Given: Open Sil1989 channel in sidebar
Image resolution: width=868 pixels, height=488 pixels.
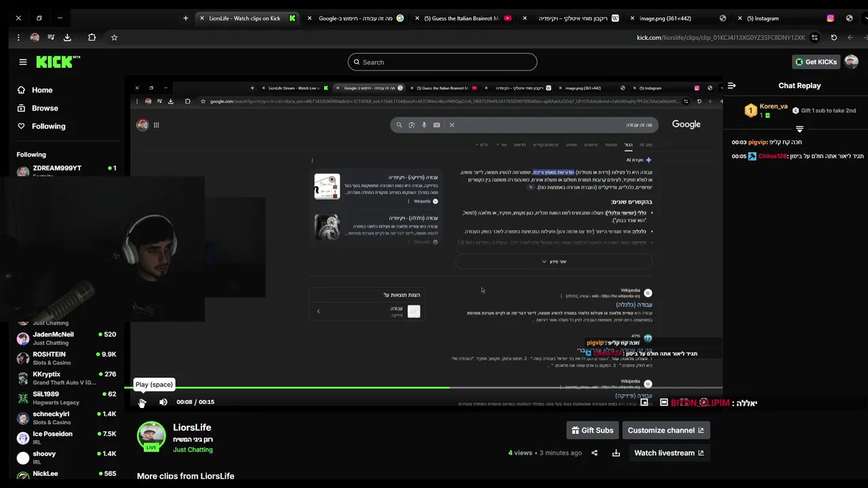Looking at the screenshot, I should coord(66,398).
